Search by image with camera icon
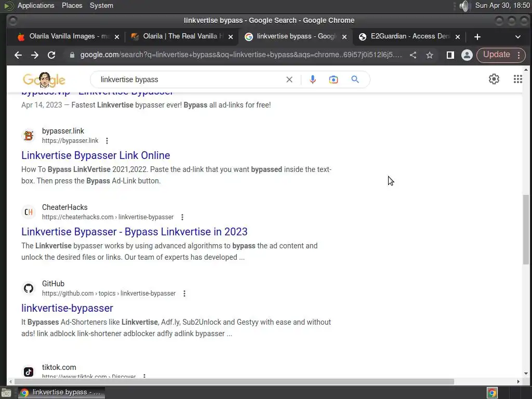This screenshot has width=532, height=399. click(333, 79)
